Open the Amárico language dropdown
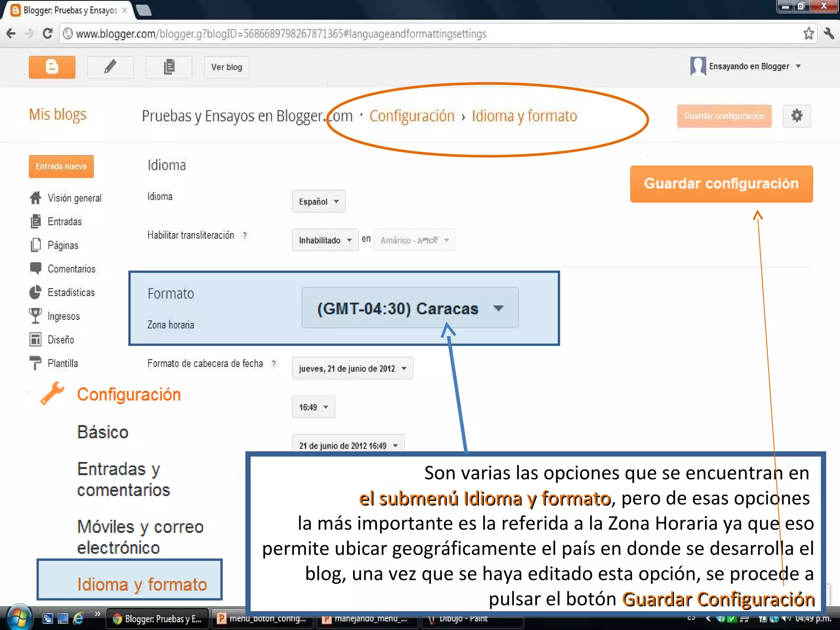This screenshot has height=630, width=840. point(414,240)
